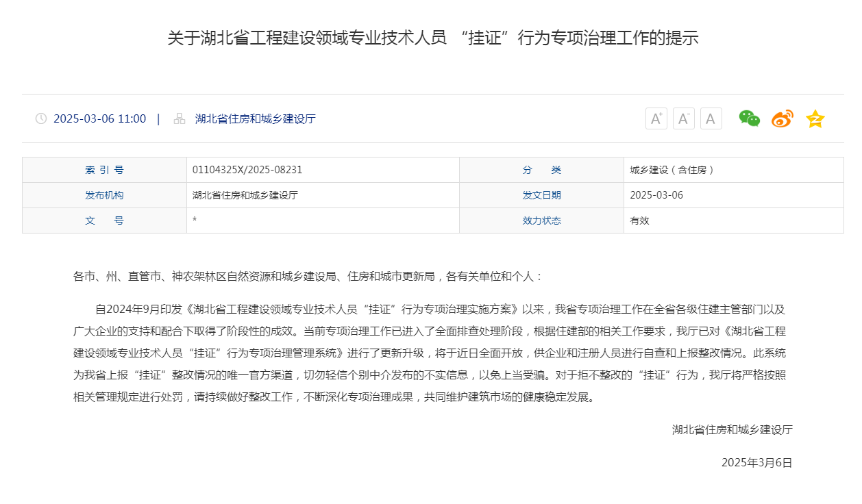
Task: Share article to Weibo
Action: coord(782,118)
